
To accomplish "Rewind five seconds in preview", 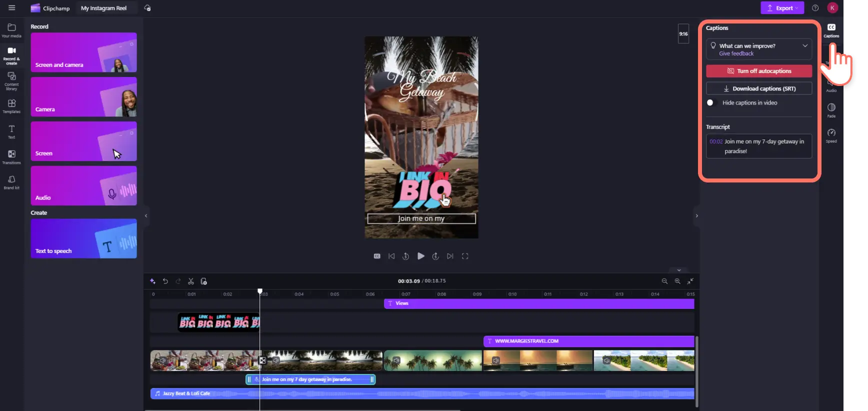I will coord(405,256).
